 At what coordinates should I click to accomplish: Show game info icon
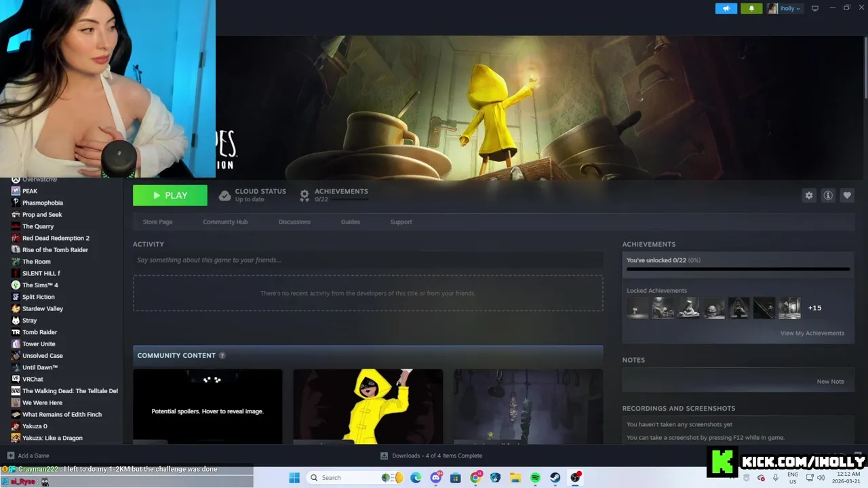828,195
